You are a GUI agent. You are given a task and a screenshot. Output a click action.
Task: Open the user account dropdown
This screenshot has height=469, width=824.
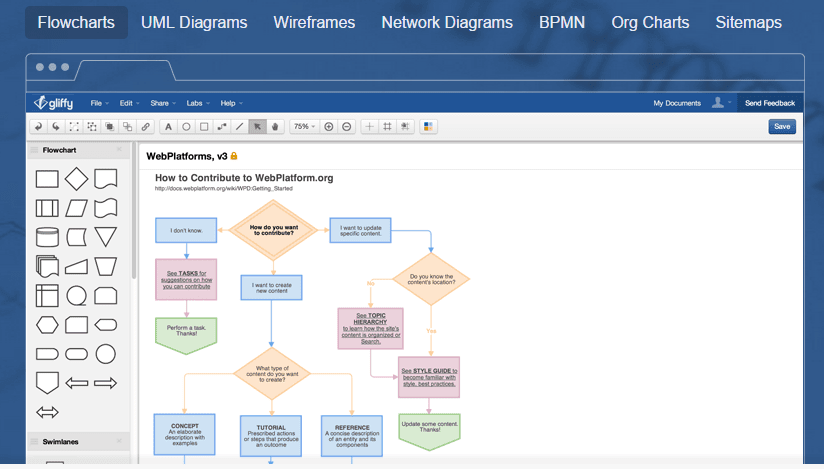[x=721, y=103]
